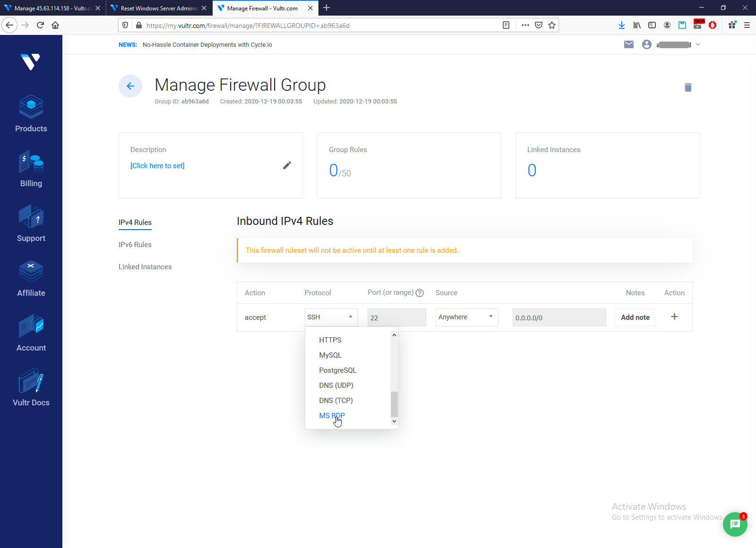756x548 pixels.
Task: Click the dropdown list scroll-up arrow
Action: pos(394,335)
